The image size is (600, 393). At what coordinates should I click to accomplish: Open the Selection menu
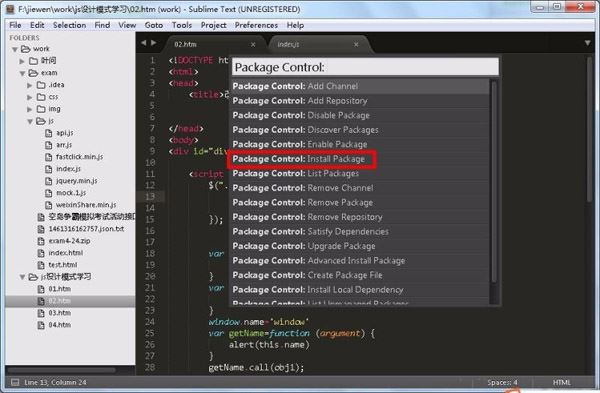[x=69, y=25]
